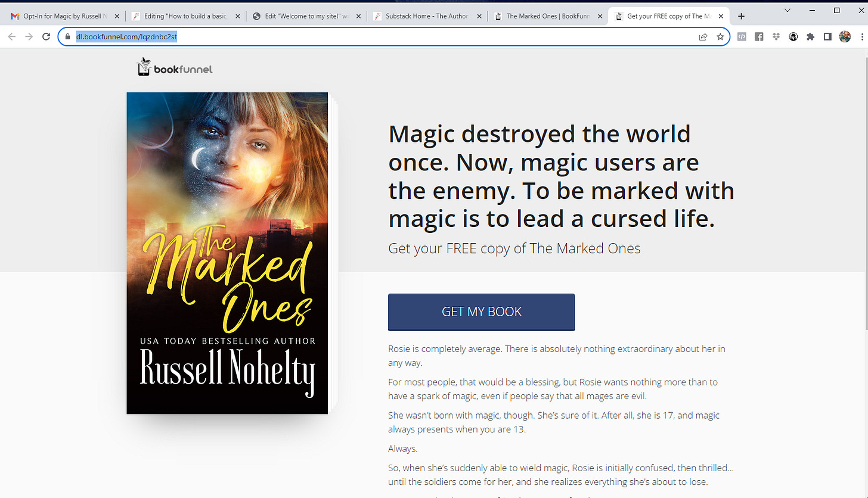Switch to Editing How to build tab

tap(185, 17)
